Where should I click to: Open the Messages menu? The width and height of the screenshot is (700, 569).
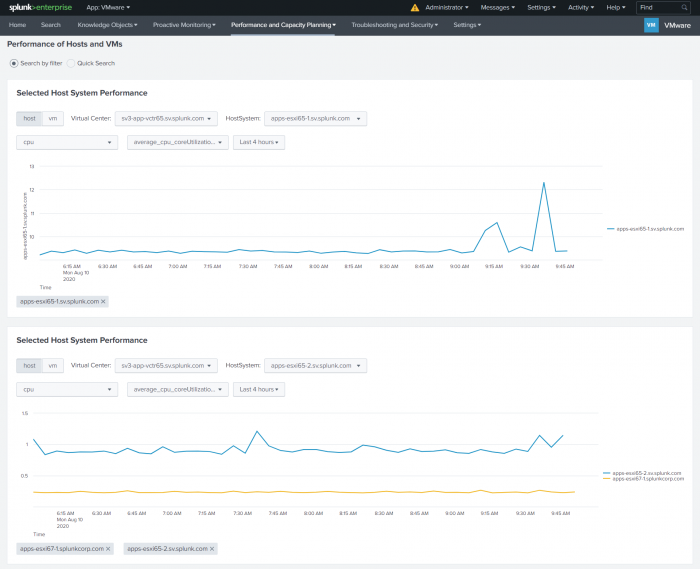point(498,8)
